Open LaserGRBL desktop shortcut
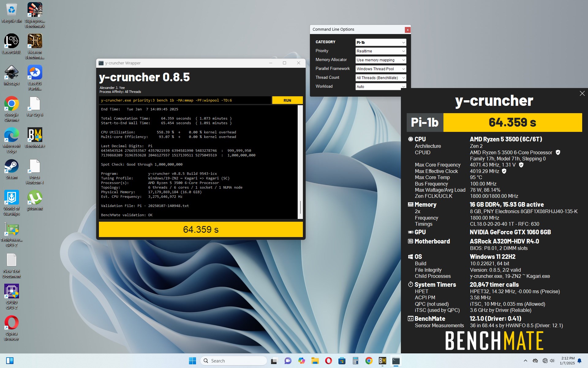The width and height of the screenshot is (588, 368). 12,44
